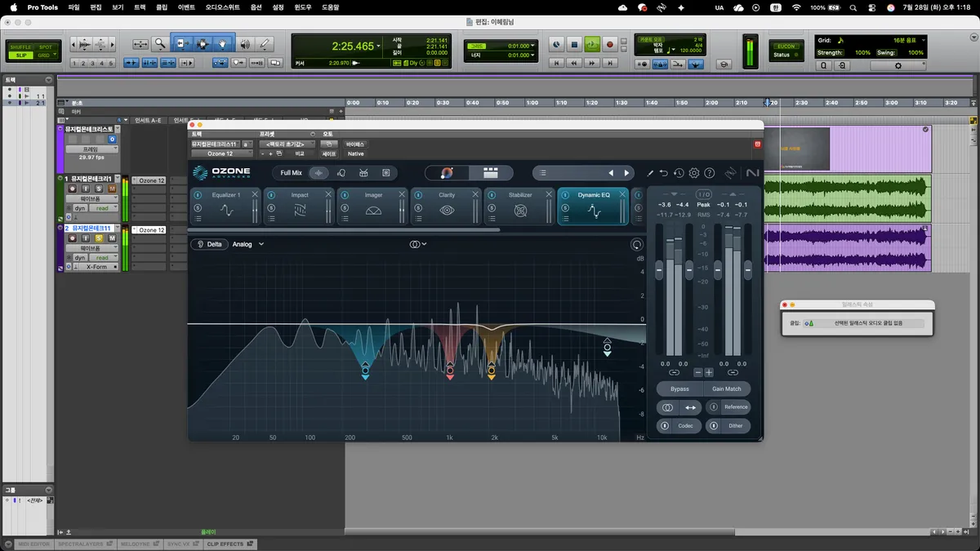The width and height of the screenshot is (980, 551).
Task: Open Ozone help question mark
Action: tap(710, 173)
